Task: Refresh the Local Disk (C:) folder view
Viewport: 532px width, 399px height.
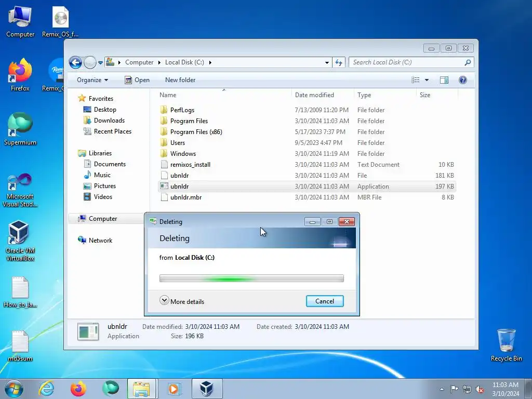Action: click(x=339, y=62)
